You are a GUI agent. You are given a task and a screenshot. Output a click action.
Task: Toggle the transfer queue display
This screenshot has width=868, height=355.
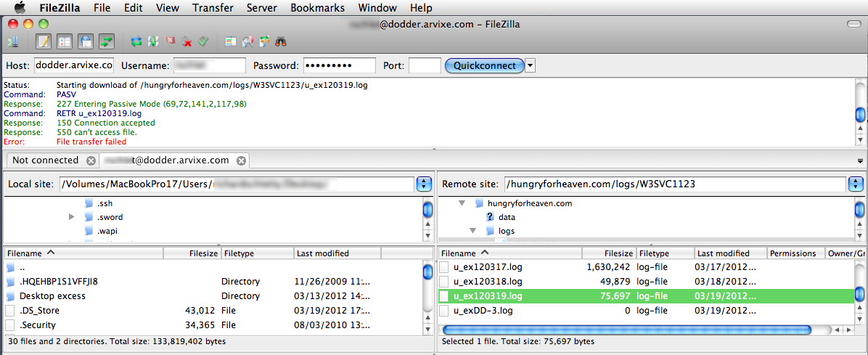pos(106,41)
